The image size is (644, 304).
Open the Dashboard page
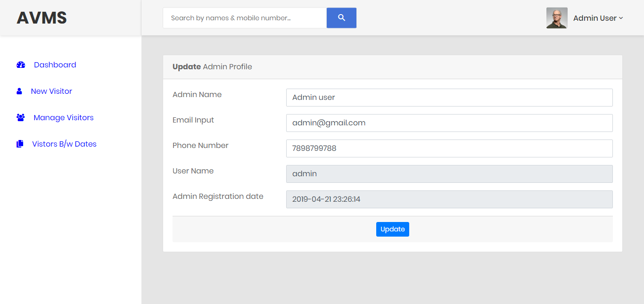(x=55, y=65)
